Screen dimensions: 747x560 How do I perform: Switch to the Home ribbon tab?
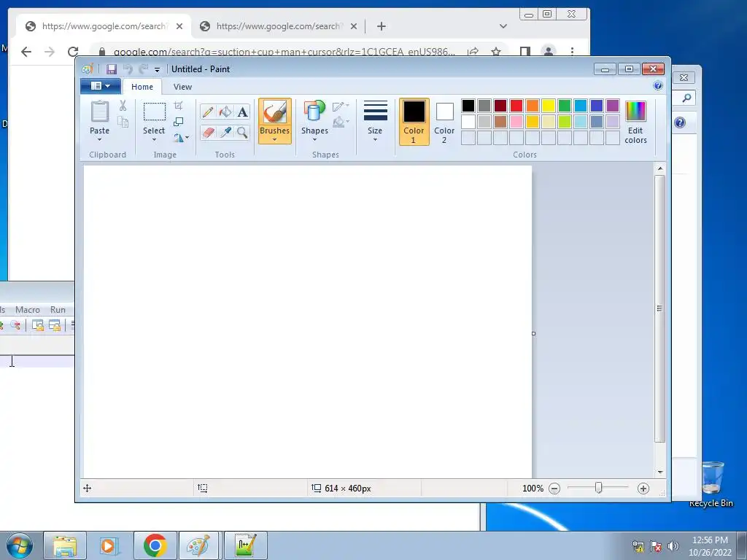142,87
